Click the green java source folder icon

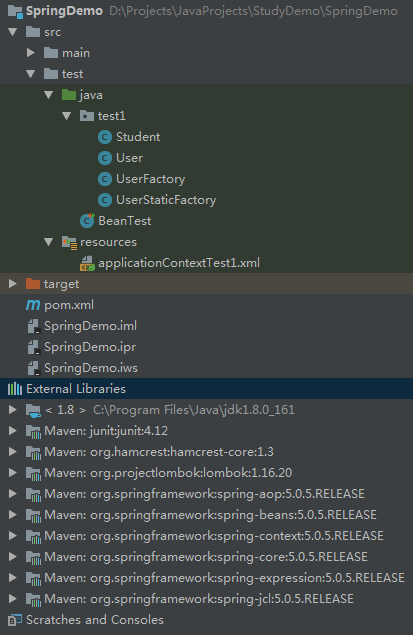69,95
